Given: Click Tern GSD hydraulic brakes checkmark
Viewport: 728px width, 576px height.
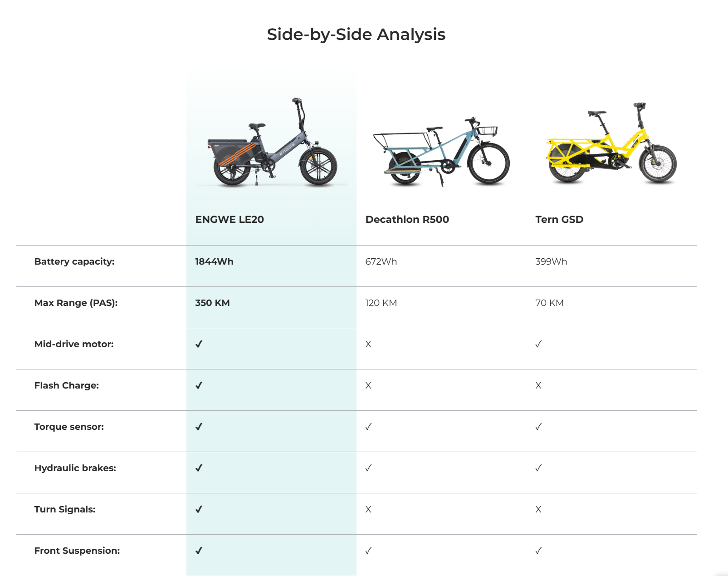Looking at the screenshot, I should pyautogui.click(x=538, y=468).
